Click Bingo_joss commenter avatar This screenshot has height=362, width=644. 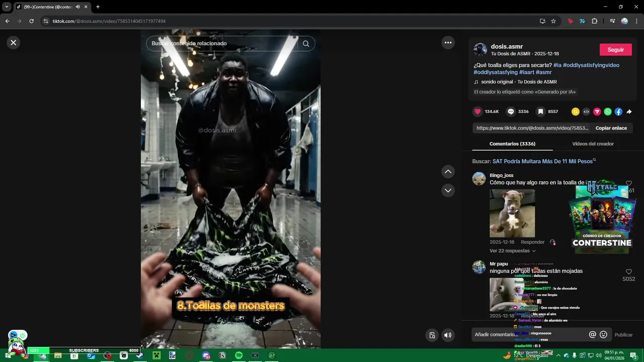[479, 178]
